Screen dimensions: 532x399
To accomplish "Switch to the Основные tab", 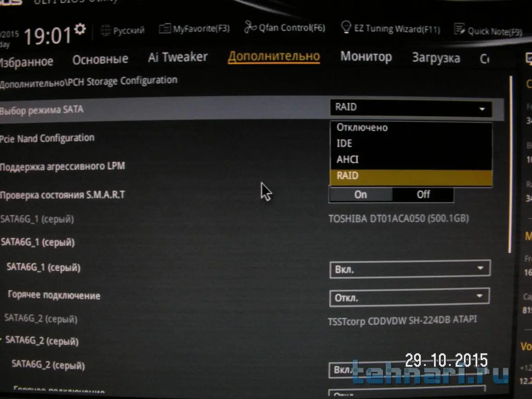I will [100, 60].
